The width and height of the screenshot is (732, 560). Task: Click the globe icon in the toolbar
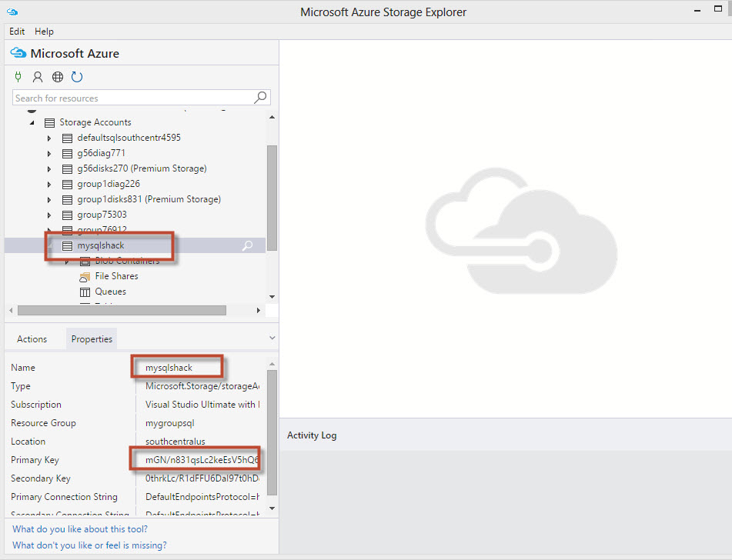click(58, 77)
